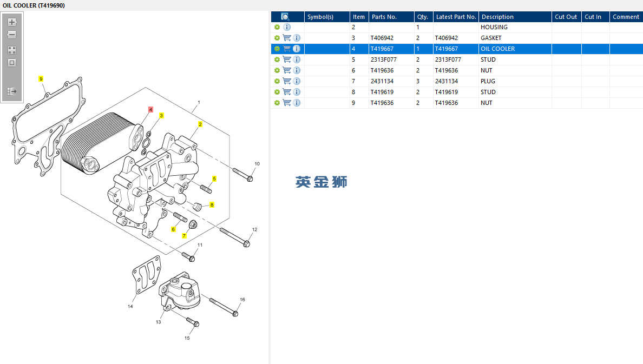
Task: Click the list export arrow icon
Action: (x=12, y=91)
